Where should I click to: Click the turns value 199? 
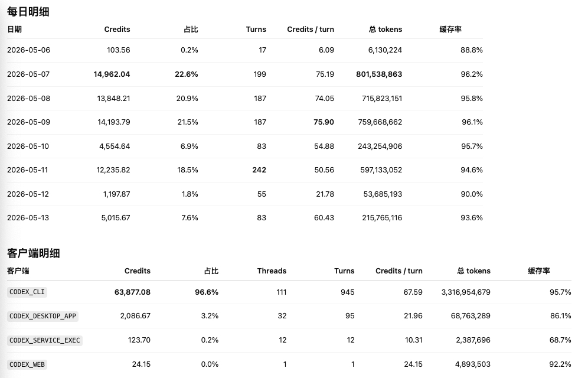(260, 74)
